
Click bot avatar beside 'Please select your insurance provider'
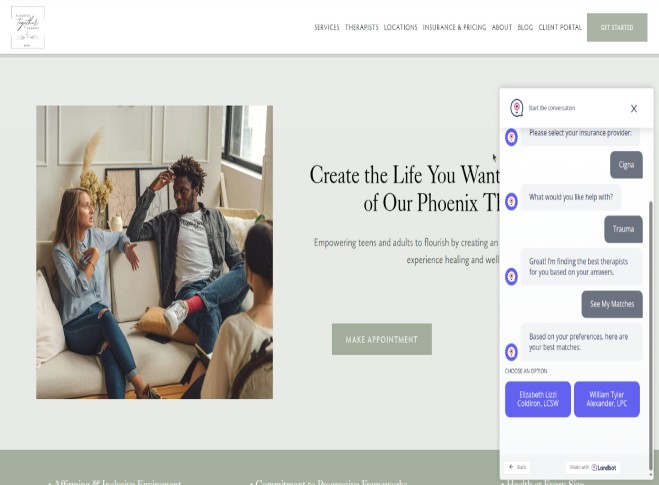(511, 137)
